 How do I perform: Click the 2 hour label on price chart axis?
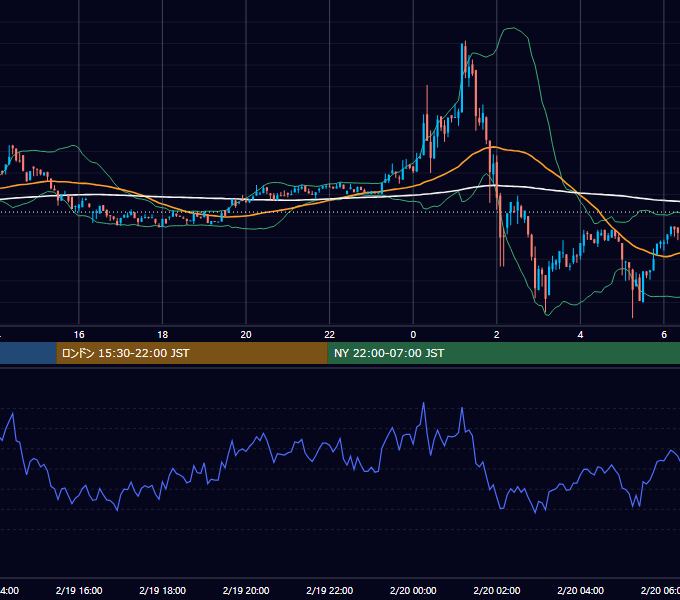(x=497, y=335)
